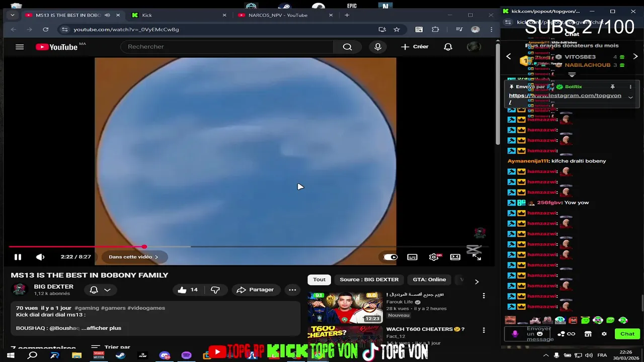Open the browser three-dot menu
This screenshot has height=362, width=644.
coord(492,30)
